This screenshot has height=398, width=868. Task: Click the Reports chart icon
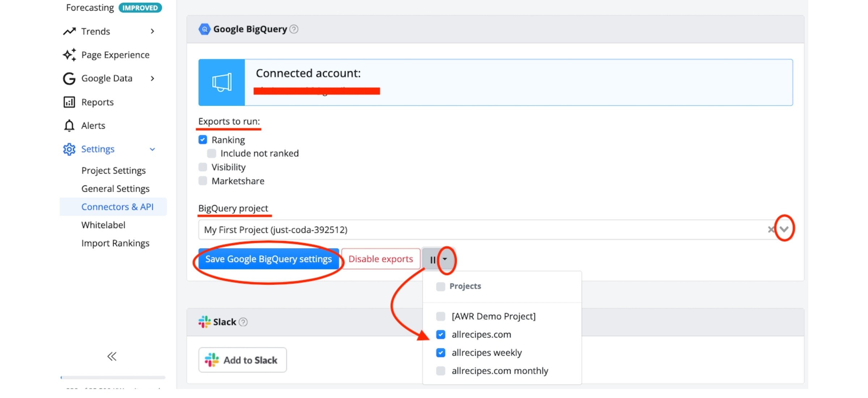[69, 102]
